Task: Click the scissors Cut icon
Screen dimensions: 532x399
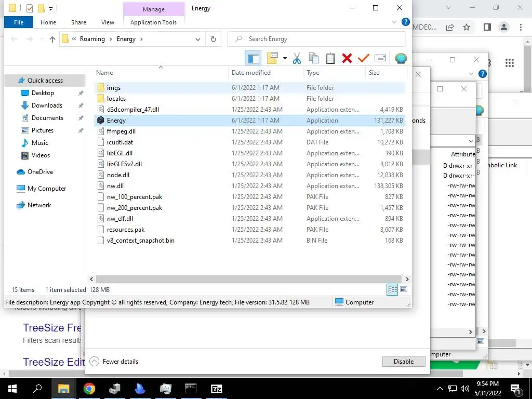Action: 297,58
